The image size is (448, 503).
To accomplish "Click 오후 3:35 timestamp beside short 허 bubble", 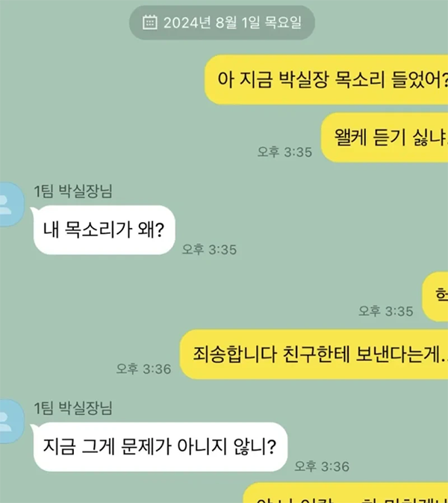I will tap(386, 311).
